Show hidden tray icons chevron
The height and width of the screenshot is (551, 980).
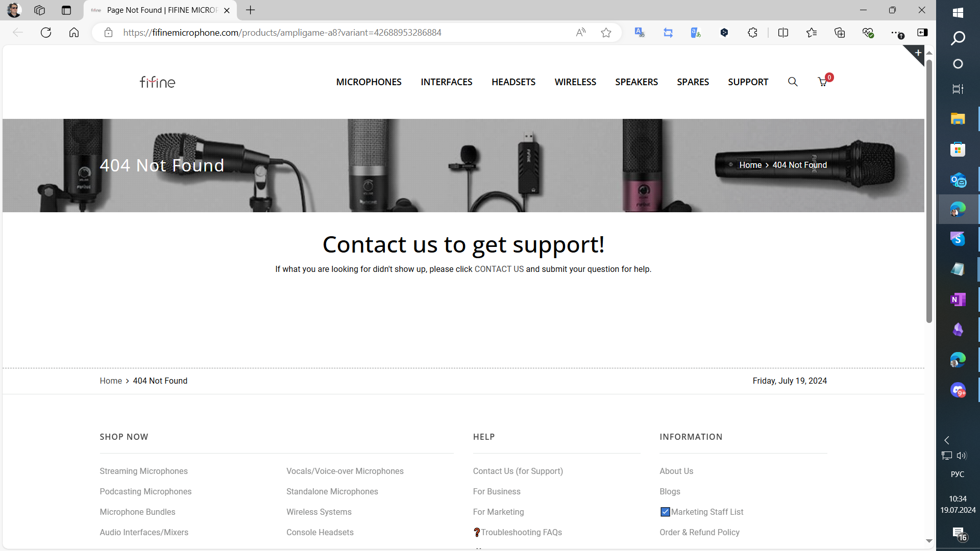(947, 440)
